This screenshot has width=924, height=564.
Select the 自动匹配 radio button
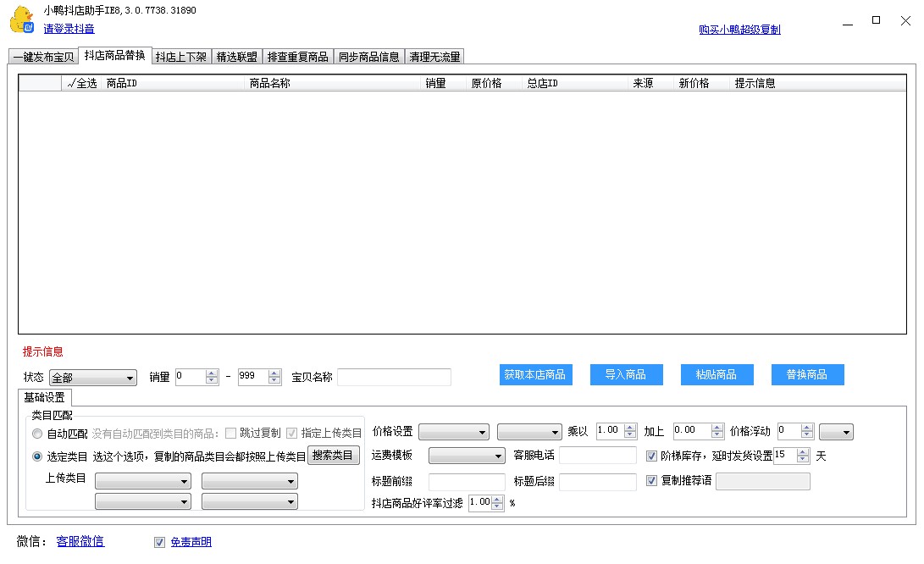[x=37, y=434]
